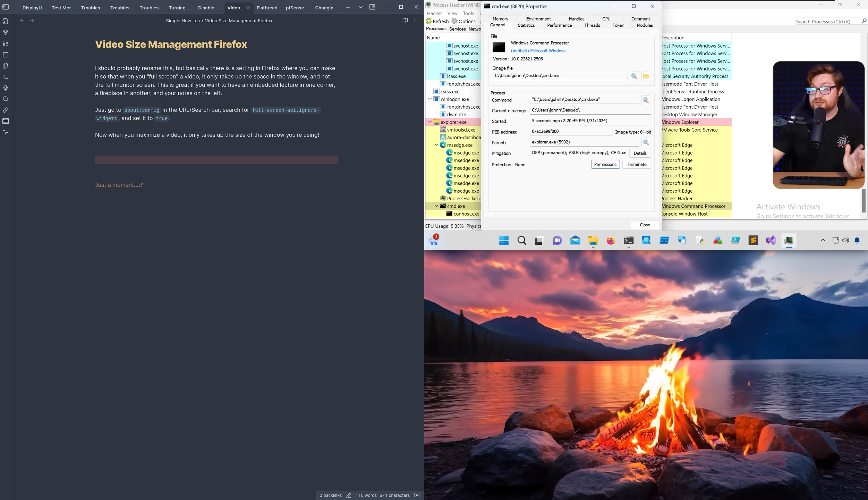Collapse the left sidebar in Obsidian
The width and height of the screenshot is (868, 500).
(x=6, y=7)
